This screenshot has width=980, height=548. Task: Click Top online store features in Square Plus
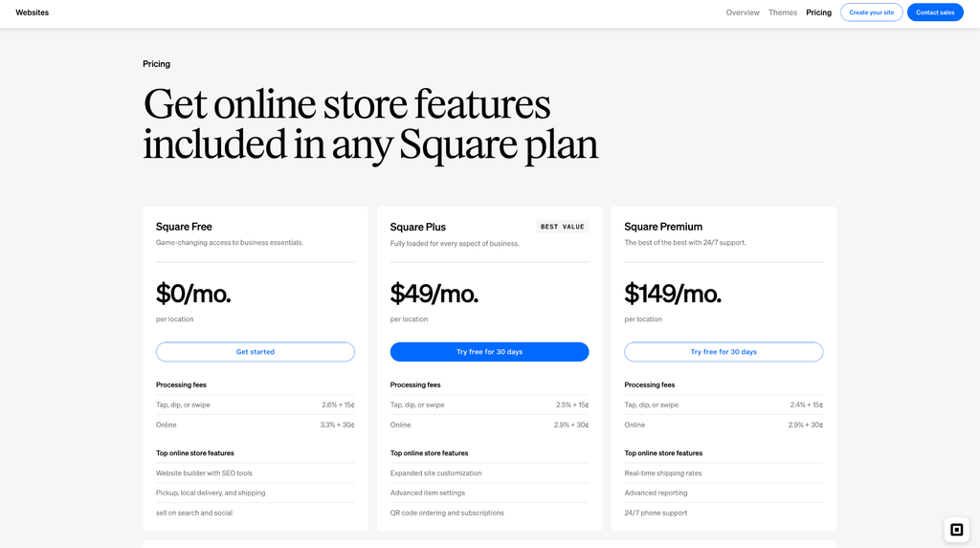429,453
